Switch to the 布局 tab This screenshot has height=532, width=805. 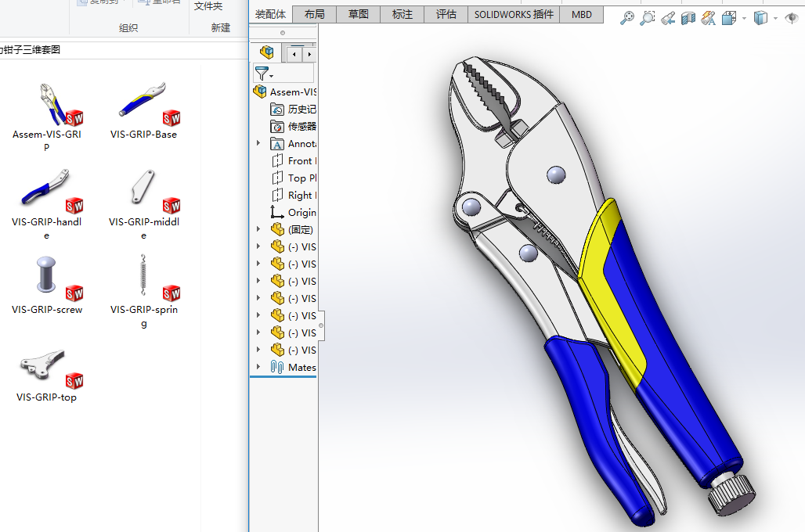[314, 14]
